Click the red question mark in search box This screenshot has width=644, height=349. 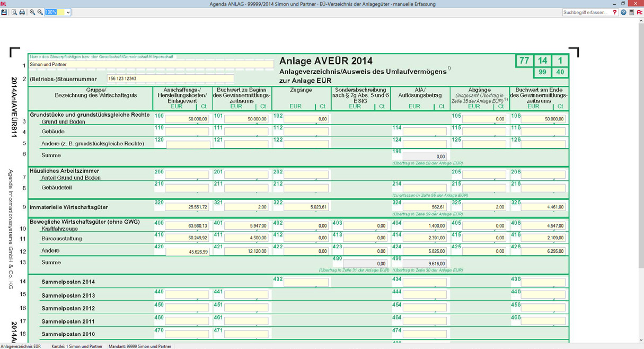614,12
